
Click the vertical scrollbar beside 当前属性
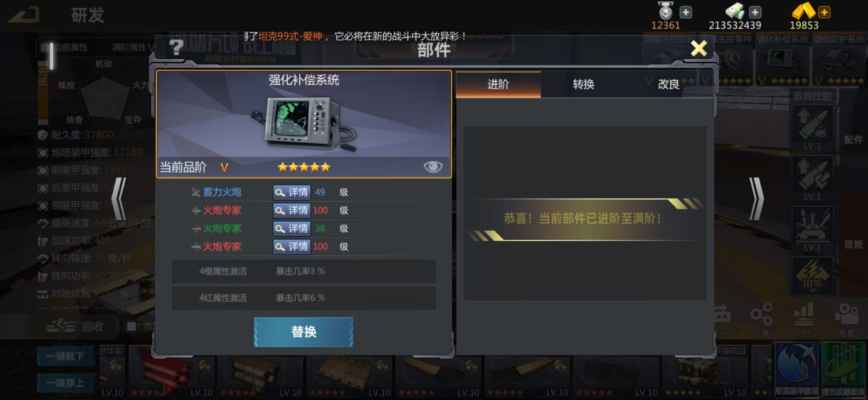tap(51, 56)
